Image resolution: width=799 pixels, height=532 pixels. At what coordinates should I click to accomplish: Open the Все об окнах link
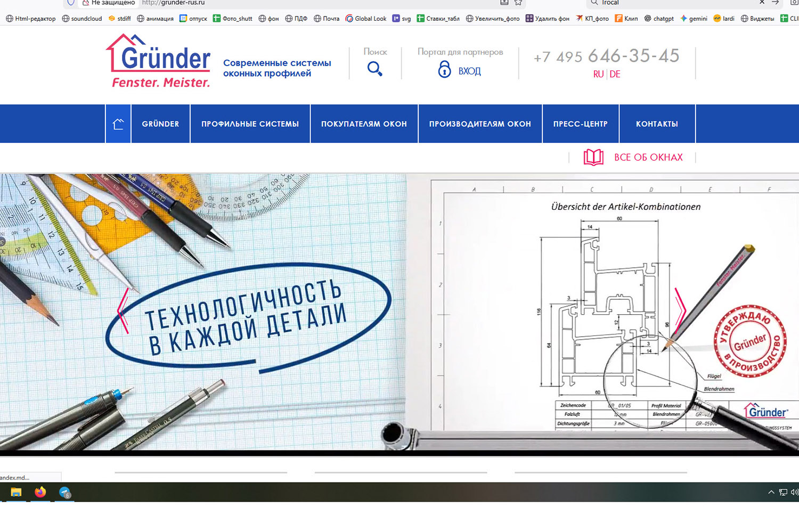point(648,158)
